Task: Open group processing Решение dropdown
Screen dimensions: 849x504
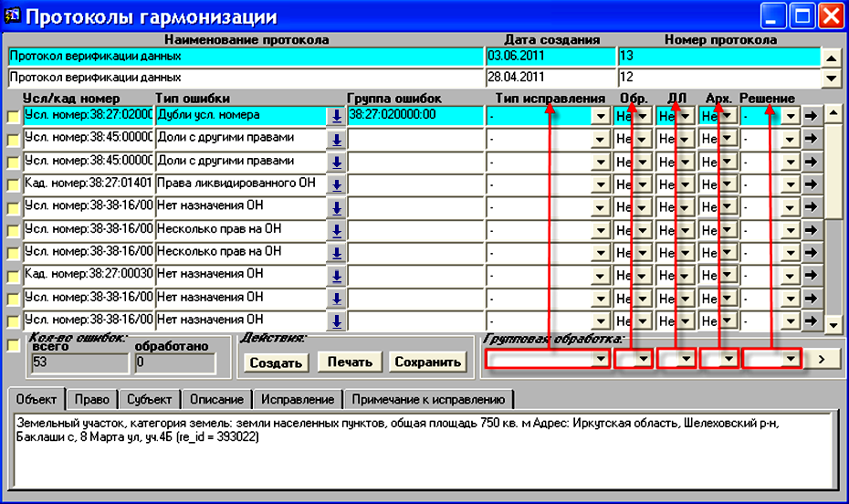Action: coord(791,359)
